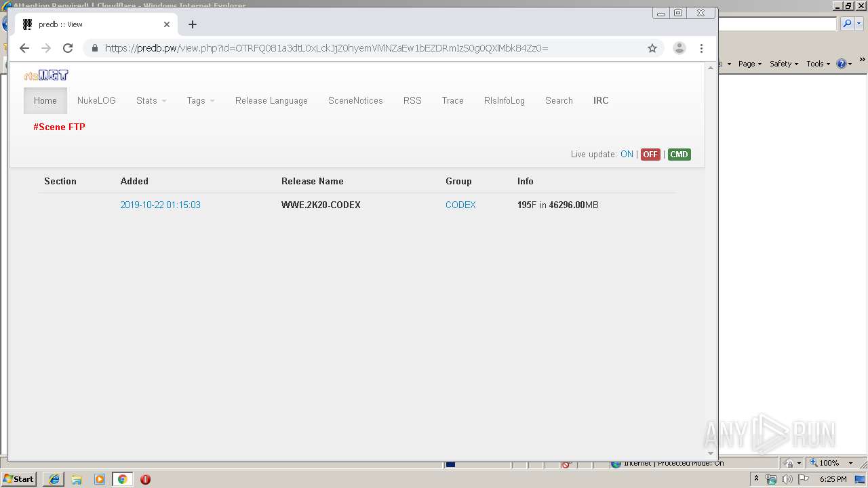This screenshot has height=488, width=868.
Task: Open the RlsInfoLog page
Action: [x=505, y=100]
